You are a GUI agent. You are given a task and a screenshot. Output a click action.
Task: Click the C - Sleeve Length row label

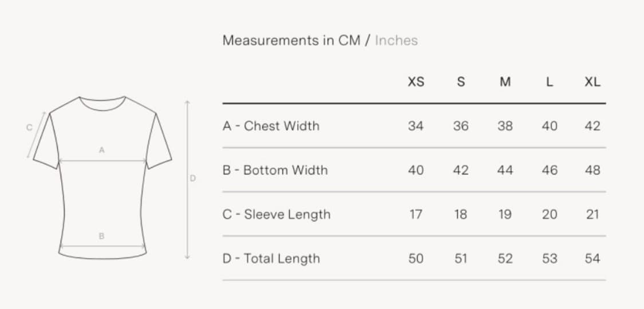(276, 214)
